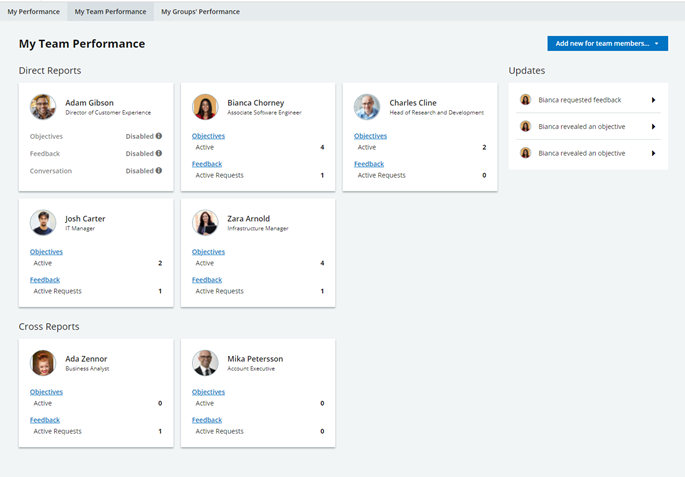The height and width of the screenshot is (477, 685).
Task: Click Adam Gibson's profile photo
Action: point(43,107)
